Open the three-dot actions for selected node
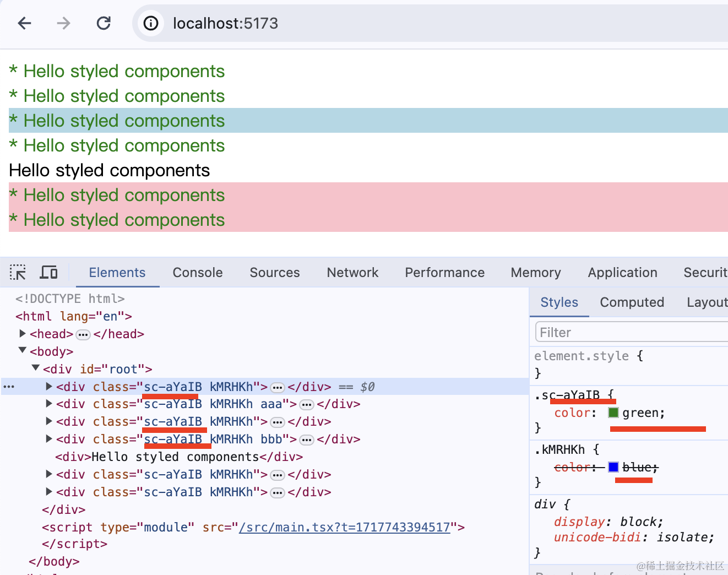 click(9, 387)
